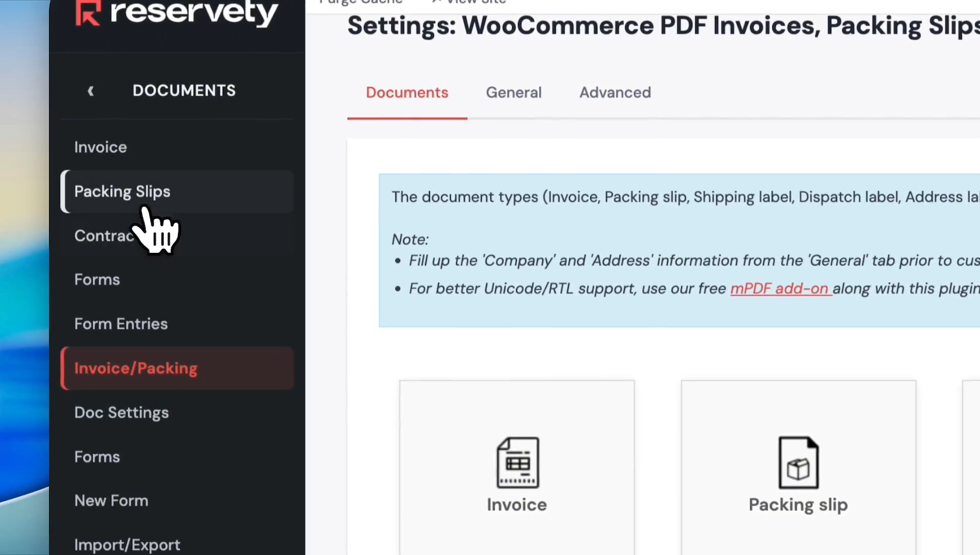The width and height of the screenshot is (980, 555).
Task: Open the Advanced tab
Action: pyautogui.click(x=615, y=93)
